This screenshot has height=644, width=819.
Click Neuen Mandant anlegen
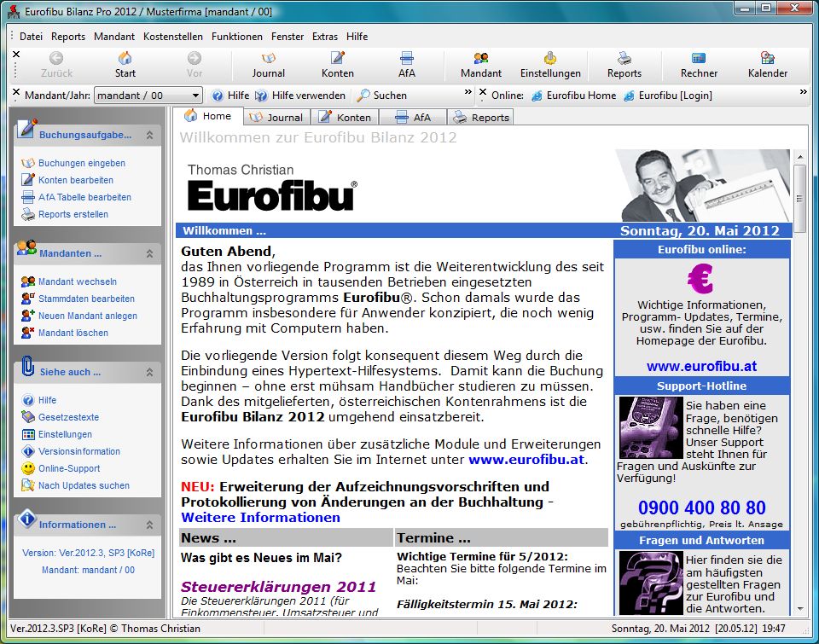point(79,316)
